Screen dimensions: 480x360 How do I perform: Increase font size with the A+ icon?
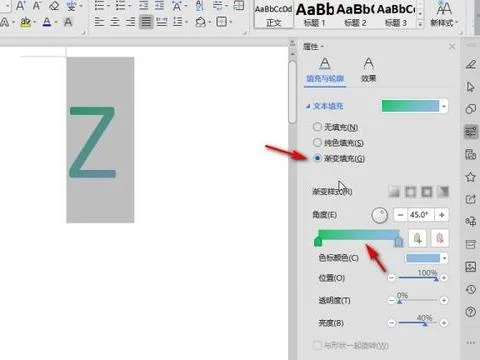click(21, 5)
